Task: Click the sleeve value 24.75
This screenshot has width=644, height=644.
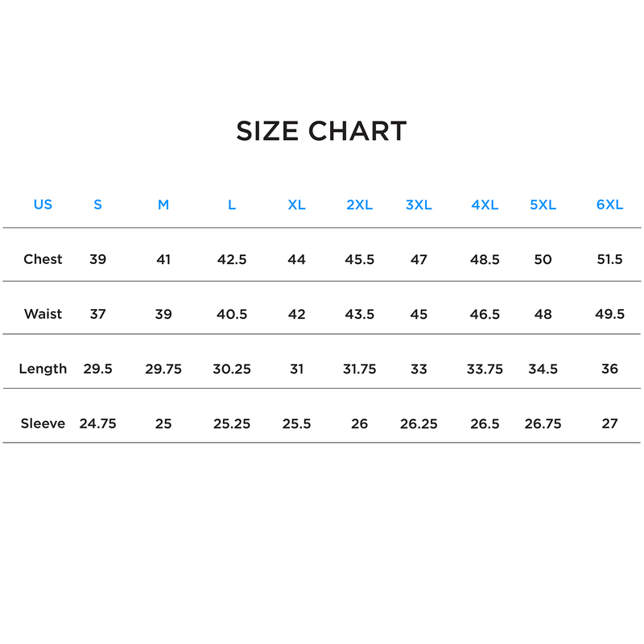Action: pos(97,423)
